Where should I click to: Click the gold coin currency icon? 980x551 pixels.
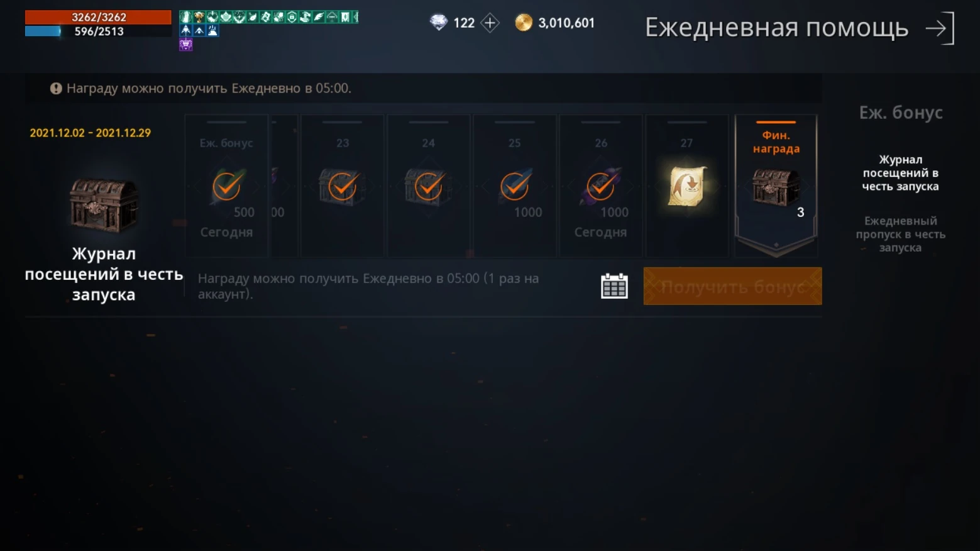coord(524,23)
